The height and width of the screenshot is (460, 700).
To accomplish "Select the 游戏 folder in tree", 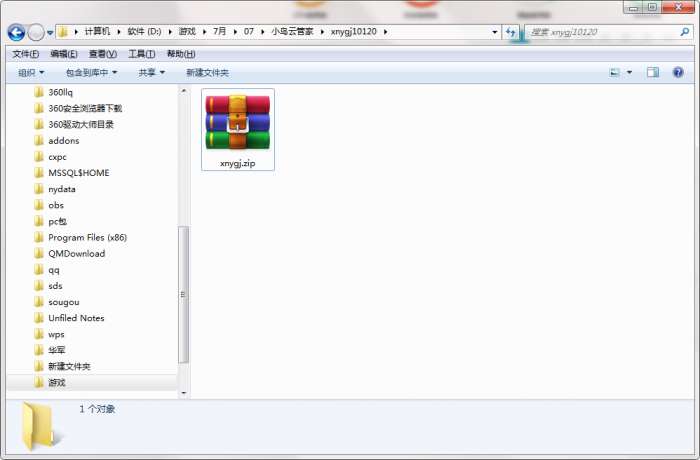I will [57, 383].
